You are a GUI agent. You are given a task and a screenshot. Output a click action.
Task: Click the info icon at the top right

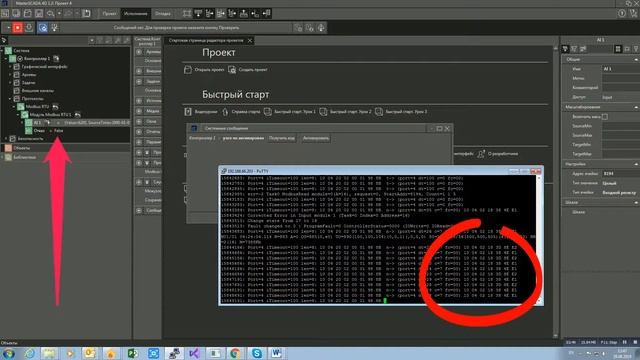click(622, 13)
